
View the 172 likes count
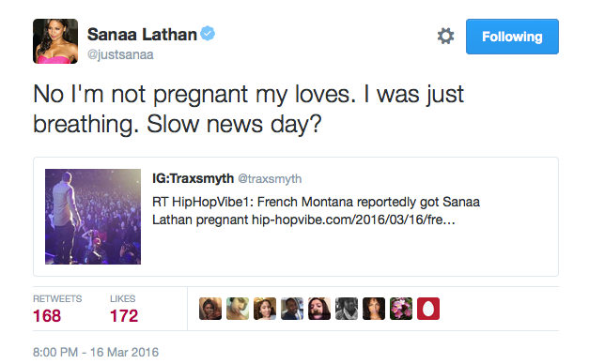(x=124, y=315)
